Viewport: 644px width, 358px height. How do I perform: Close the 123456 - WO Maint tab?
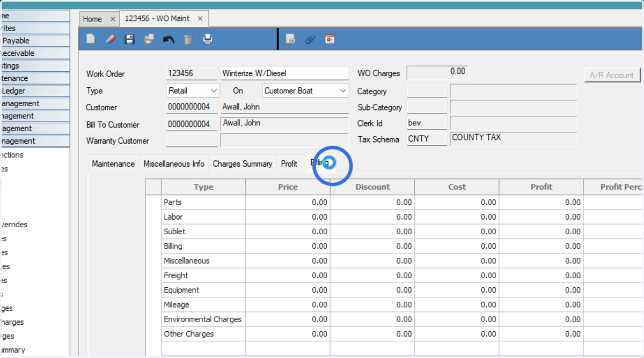click(x=200, y=18)
